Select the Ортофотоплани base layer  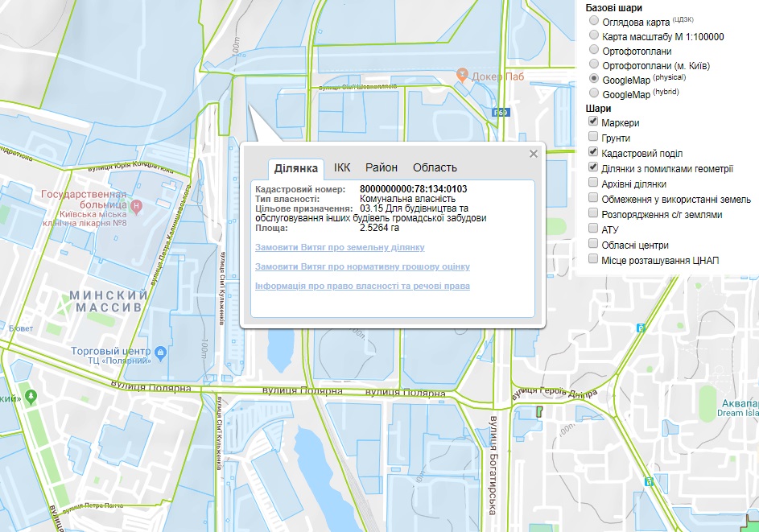click(594, 51)
